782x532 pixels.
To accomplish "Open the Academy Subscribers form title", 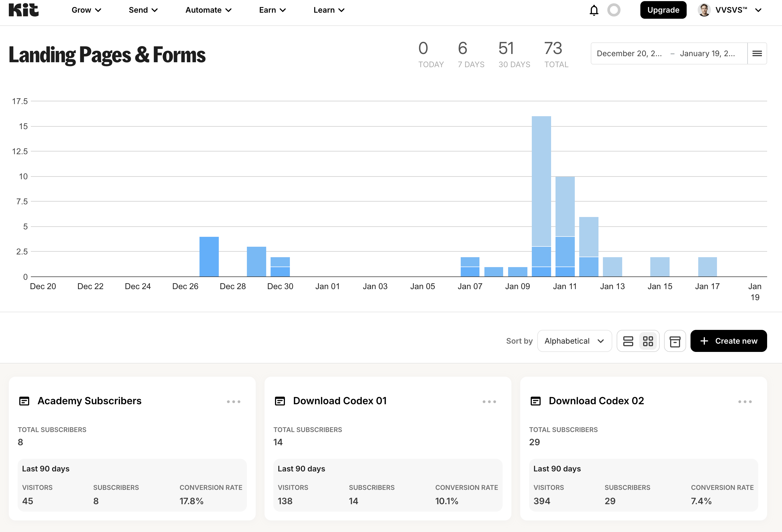I will pos(90,401).
